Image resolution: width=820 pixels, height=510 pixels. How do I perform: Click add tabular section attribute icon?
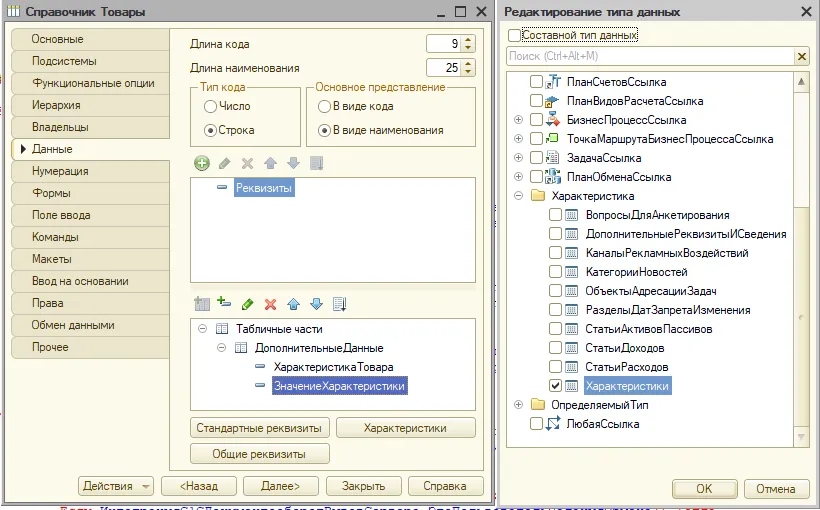pyautogui.click(x=224, y=303)
